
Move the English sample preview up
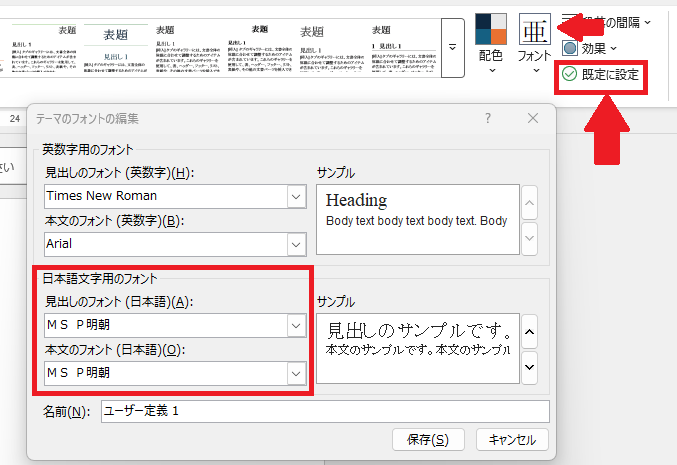click(530, 203)
